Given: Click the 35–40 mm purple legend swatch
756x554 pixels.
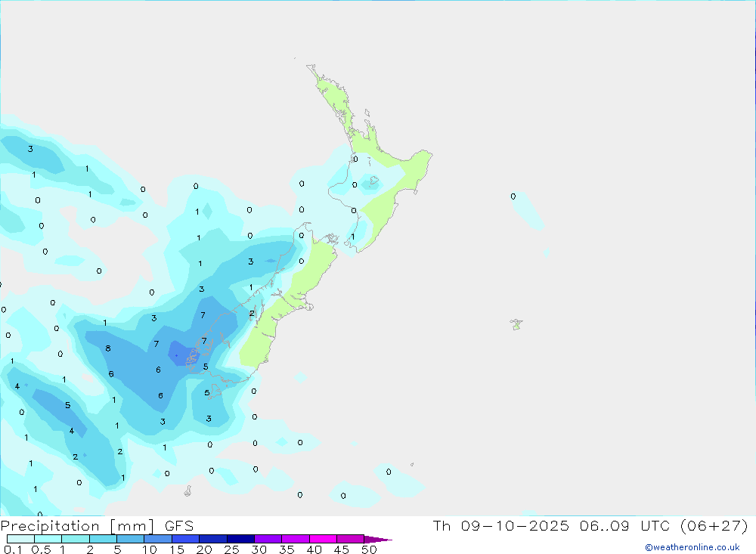Looking at the screenshot, I should 296,539.
